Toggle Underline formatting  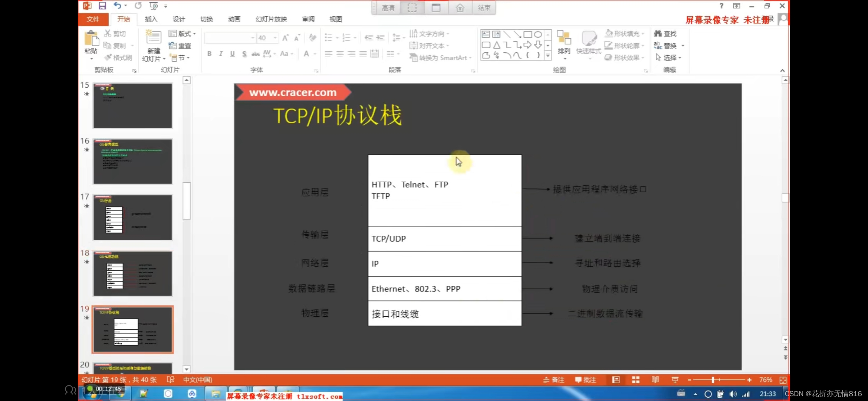coord(233,54)
